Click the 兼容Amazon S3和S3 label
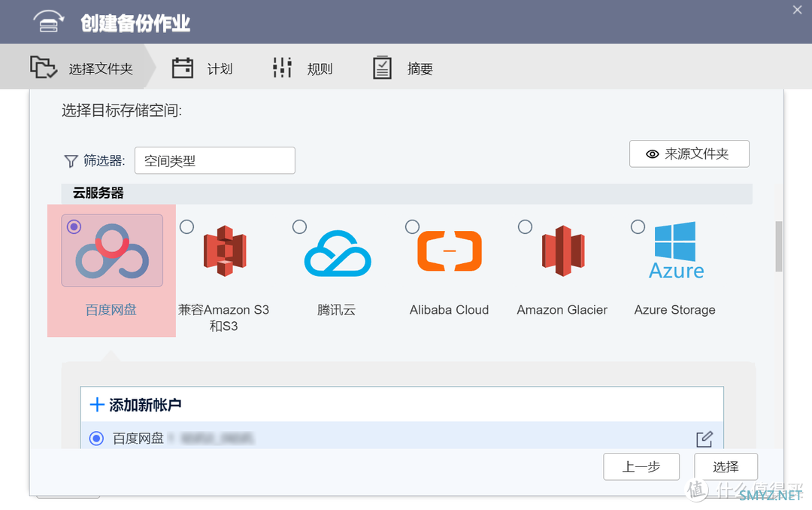This screenshot has width=812, height=510. (x=224, y=317)
